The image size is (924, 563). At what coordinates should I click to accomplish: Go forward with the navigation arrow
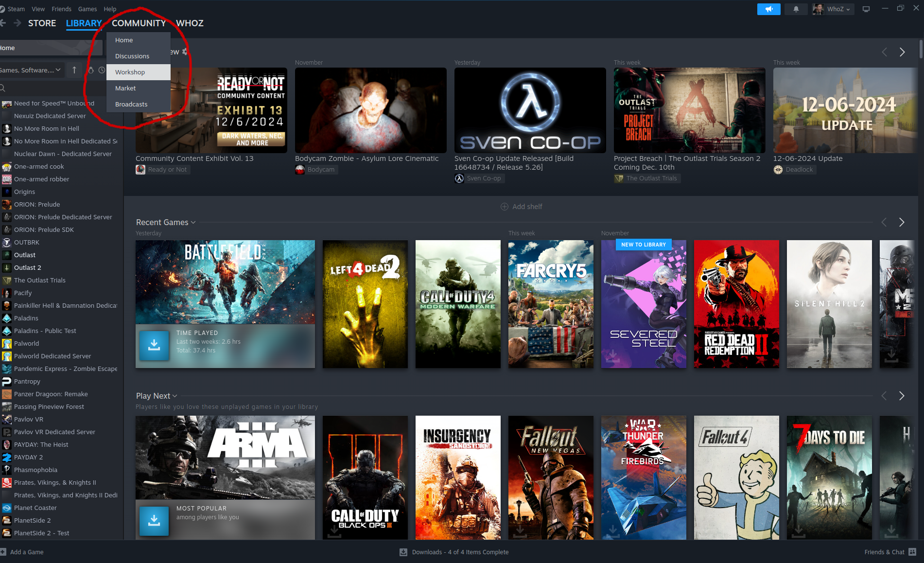pos(17,23)
